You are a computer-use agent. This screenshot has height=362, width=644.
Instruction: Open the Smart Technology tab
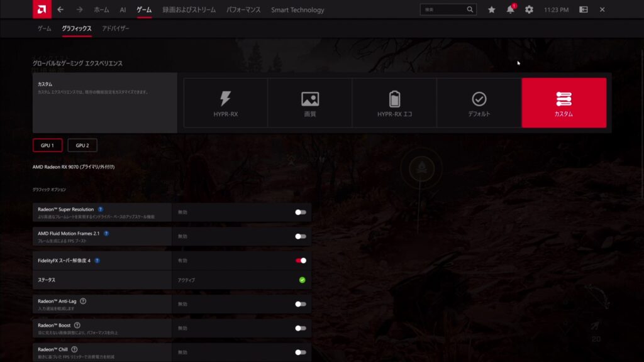(297, 10)
